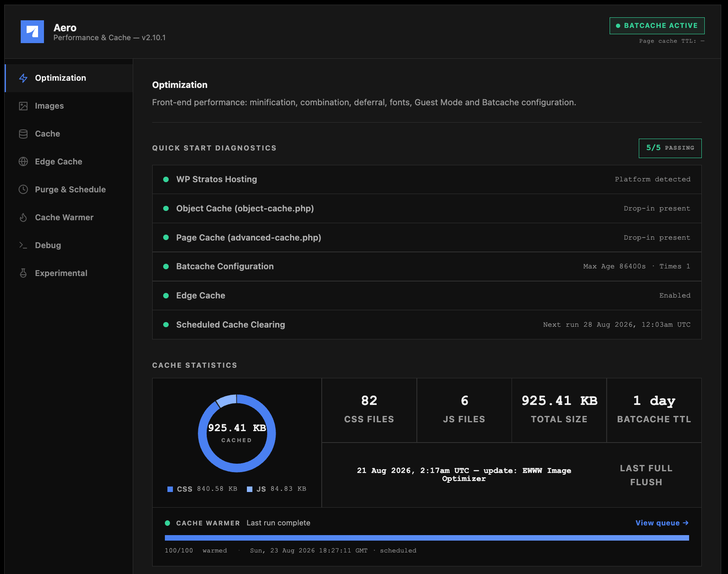Click the View queue link
This screenshot has height=574, width=728.
click(x=662, y=523)
